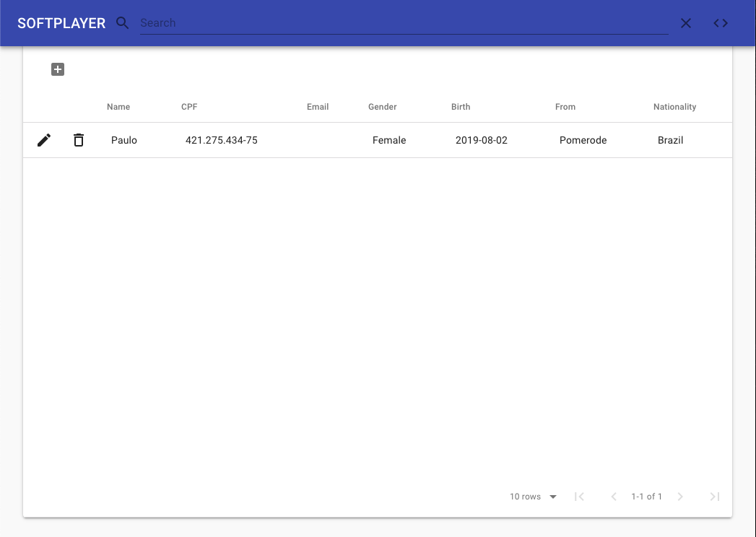Image resolution: width=756 pixels, height=537 pixels.
Task: Sort by the Nationality column header
Action: tap(674, 107)
